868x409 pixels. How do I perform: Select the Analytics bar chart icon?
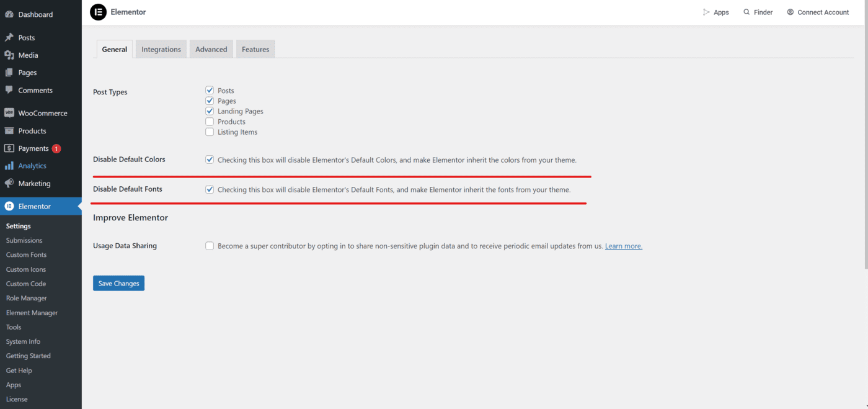(x=9, y=166)
